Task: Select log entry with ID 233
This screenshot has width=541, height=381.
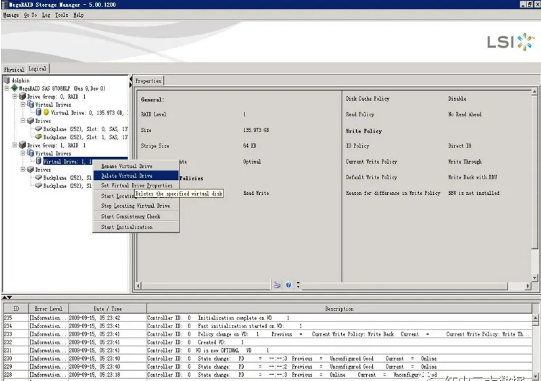Action: (x=268, y=334)
